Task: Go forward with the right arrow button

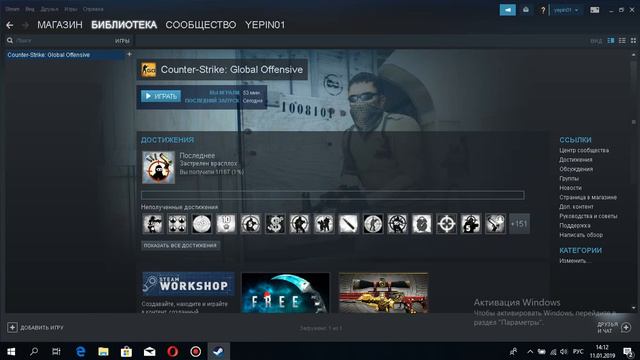Action: [25, 25]
